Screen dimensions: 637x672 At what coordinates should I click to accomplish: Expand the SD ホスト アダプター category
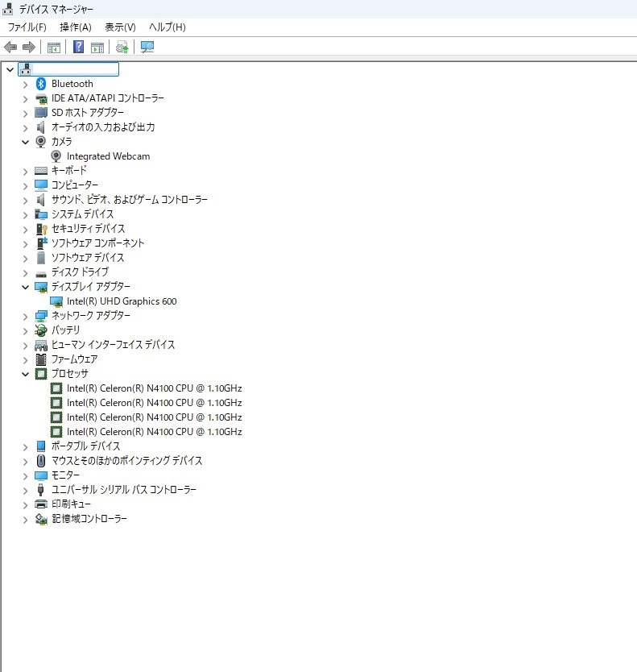click(x=25, y=114)
